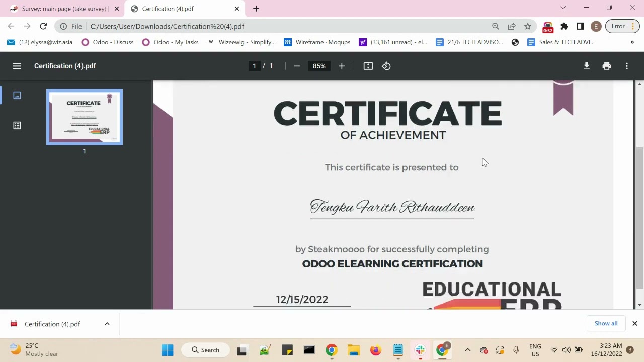Open the PDF viewer sidebar menu icon
This screenshot has height=362, width=644.
17,66
